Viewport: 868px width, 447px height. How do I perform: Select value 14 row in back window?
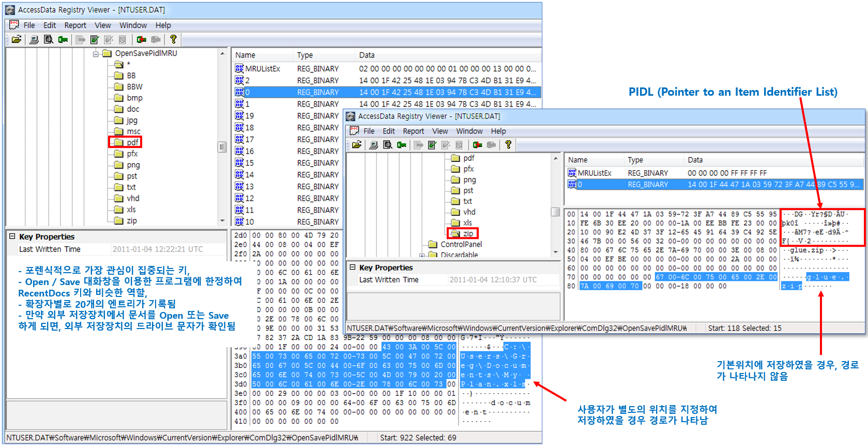tap(287, 175)
